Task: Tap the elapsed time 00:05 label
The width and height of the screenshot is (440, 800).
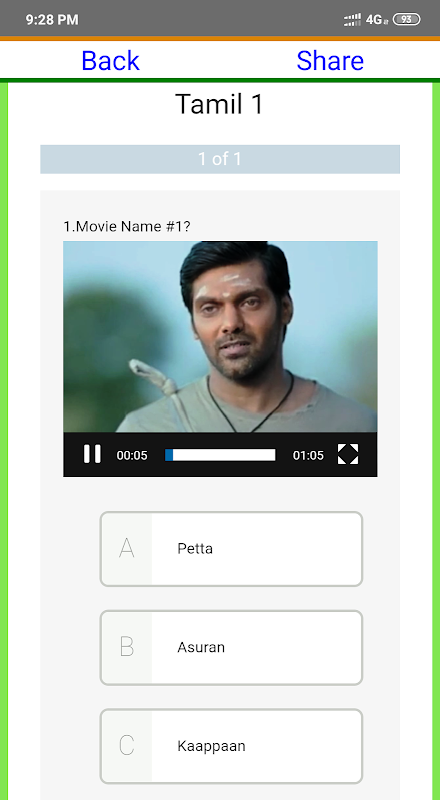Action: [x=132, y=455]
